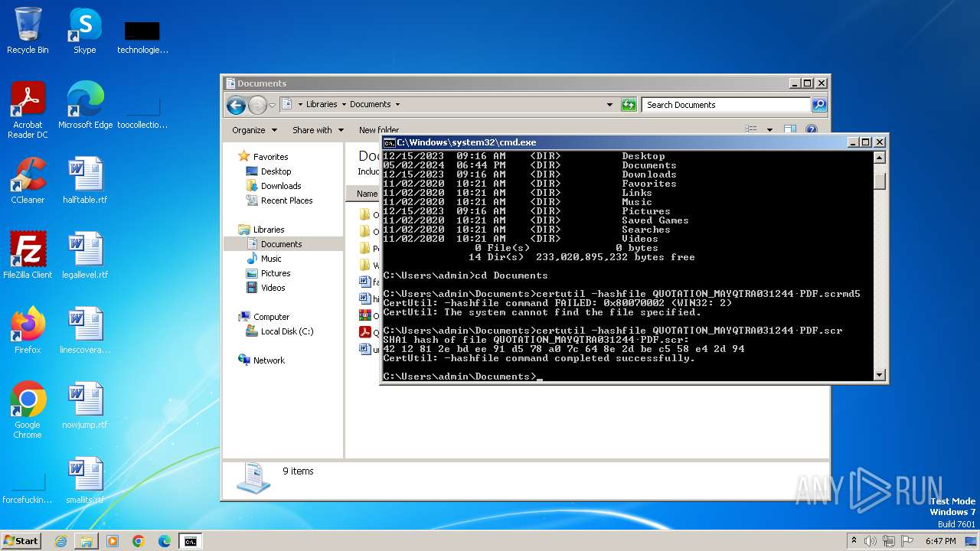
Task: Open Internet Explorer from the taskbar
Action: click(x=60, y=541)
